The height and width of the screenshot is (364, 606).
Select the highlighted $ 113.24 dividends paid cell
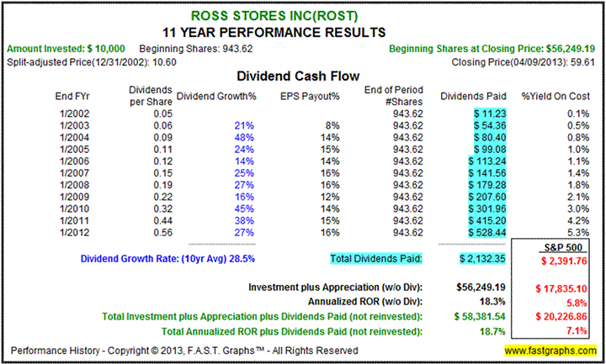coord(487,161)
